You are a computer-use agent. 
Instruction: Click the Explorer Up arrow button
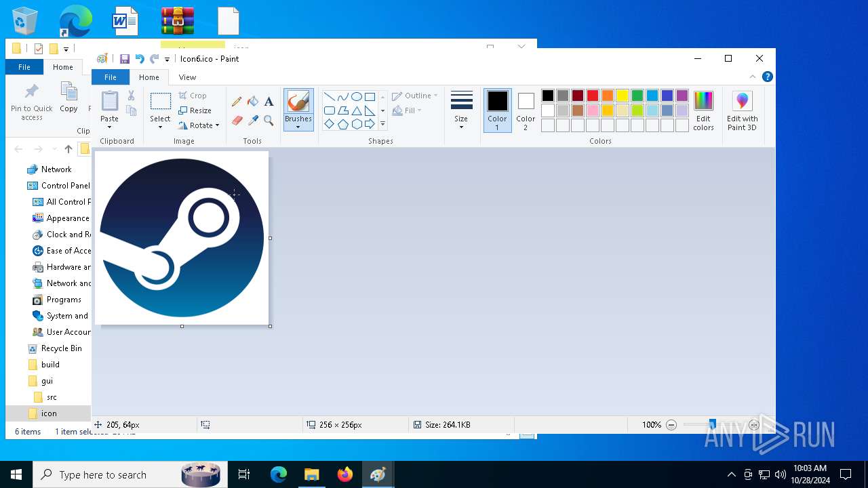68,149
